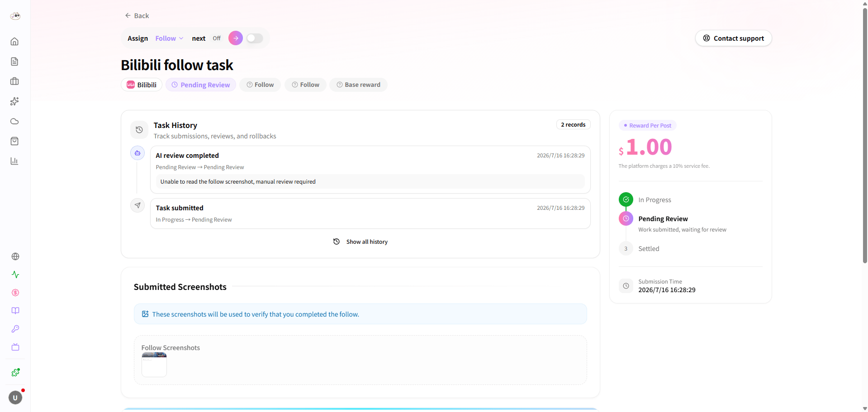Click the Bilibili platform tag
This screenshot has height=412, width=868.
click(142, 85)
